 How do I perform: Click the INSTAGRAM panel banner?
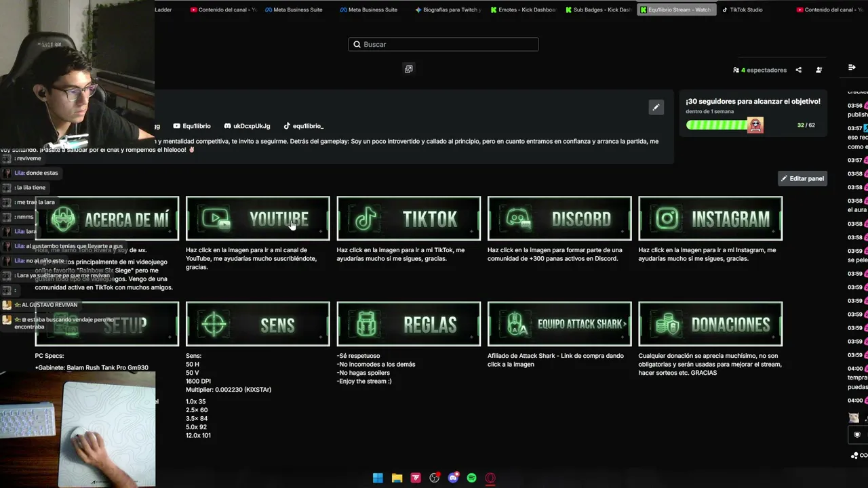[x=710, y=218]
